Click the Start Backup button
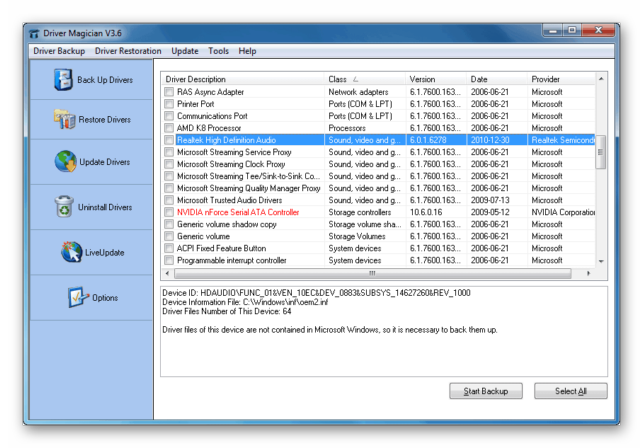The image size is (643, 448). click(x=486, y=391)
